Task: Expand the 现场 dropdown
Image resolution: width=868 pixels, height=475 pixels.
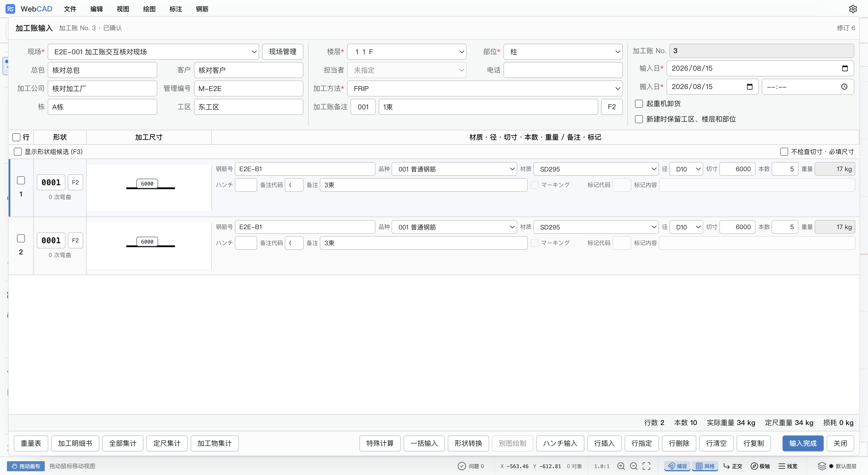Action: coord(153,52)
